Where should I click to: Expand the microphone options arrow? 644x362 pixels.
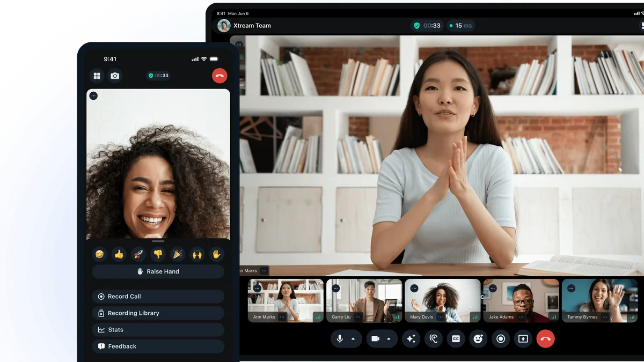353,339
